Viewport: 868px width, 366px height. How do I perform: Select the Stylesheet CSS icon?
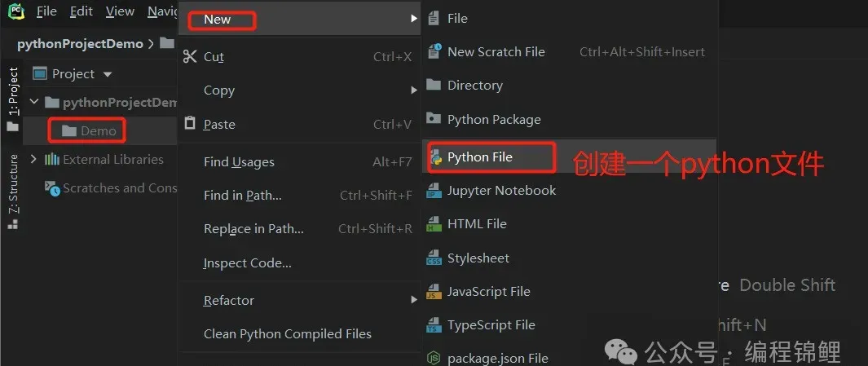click(434, 258)
